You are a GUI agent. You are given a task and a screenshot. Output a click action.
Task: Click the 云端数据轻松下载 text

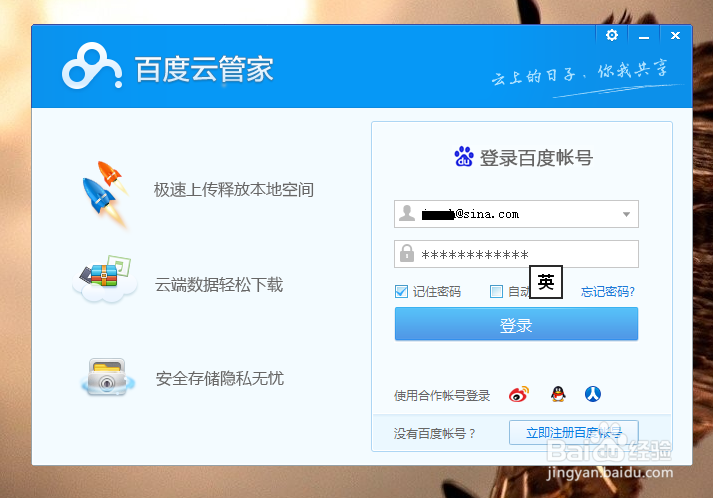click(219, 285)
